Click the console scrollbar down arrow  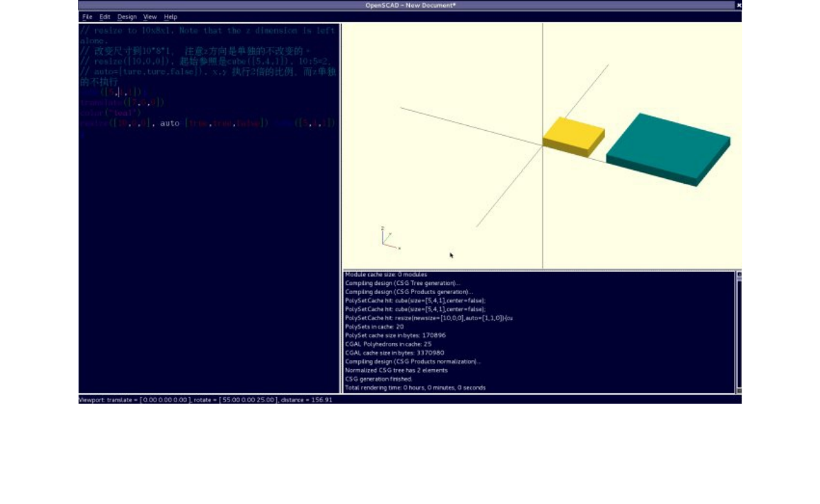(739, 390)
